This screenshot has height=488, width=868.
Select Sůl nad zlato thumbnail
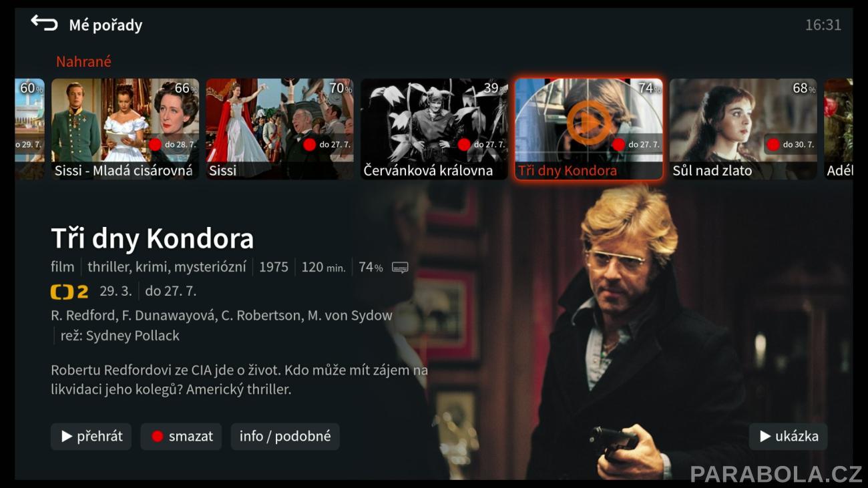tap(743, 129)
